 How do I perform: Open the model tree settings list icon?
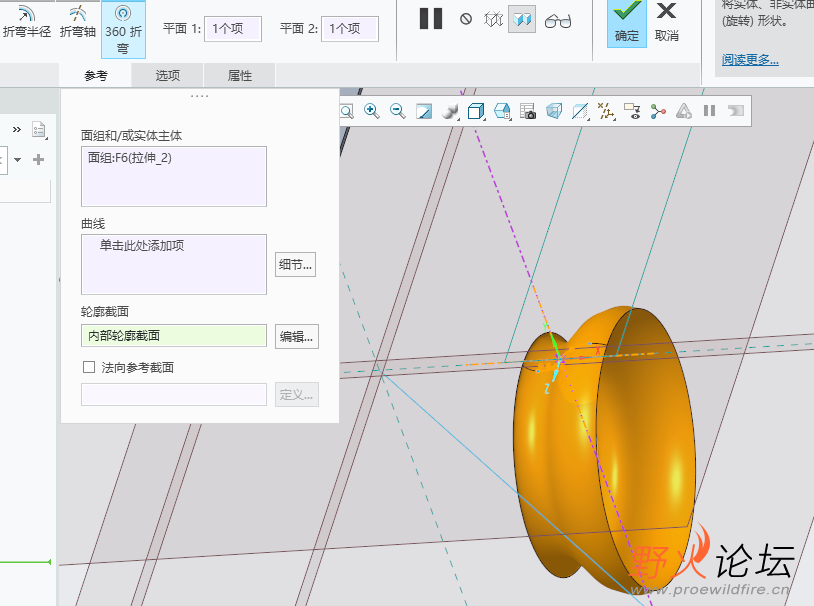coord(39,130)
